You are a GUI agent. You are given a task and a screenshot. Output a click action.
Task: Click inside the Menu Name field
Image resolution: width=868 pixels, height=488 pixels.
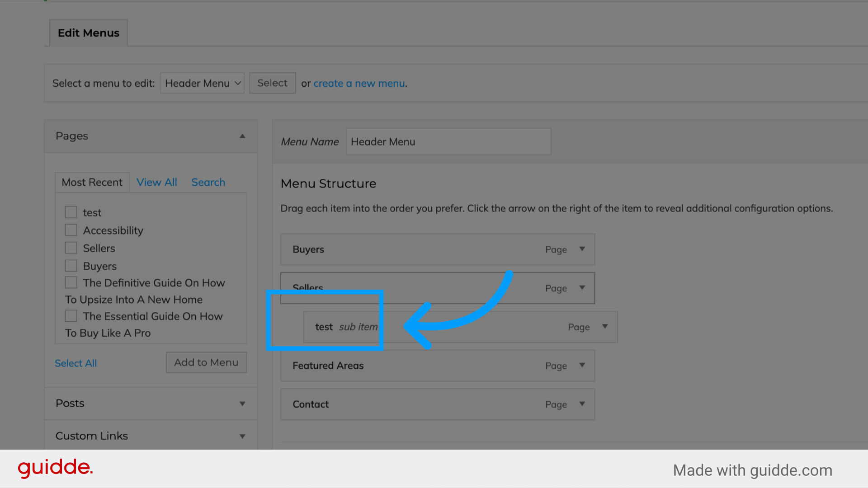448,141
